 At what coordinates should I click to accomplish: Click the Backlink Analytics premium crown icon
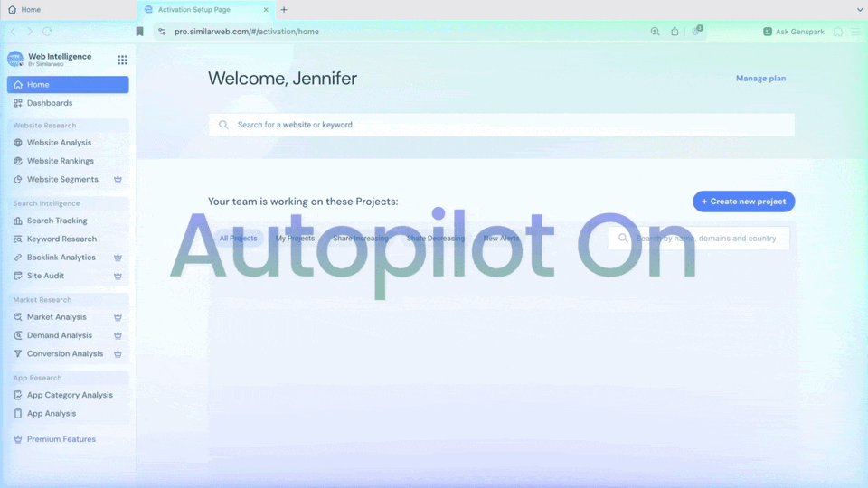pos(118,258)
